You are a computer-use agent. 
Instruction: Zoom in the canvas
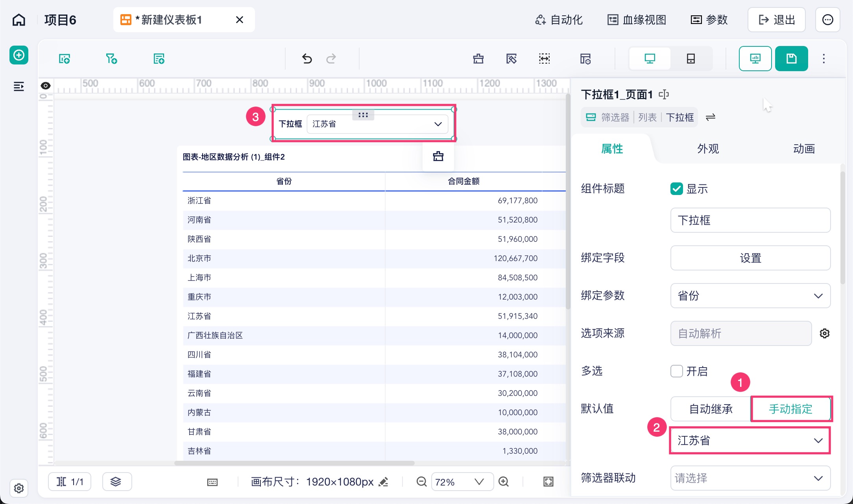504,482
